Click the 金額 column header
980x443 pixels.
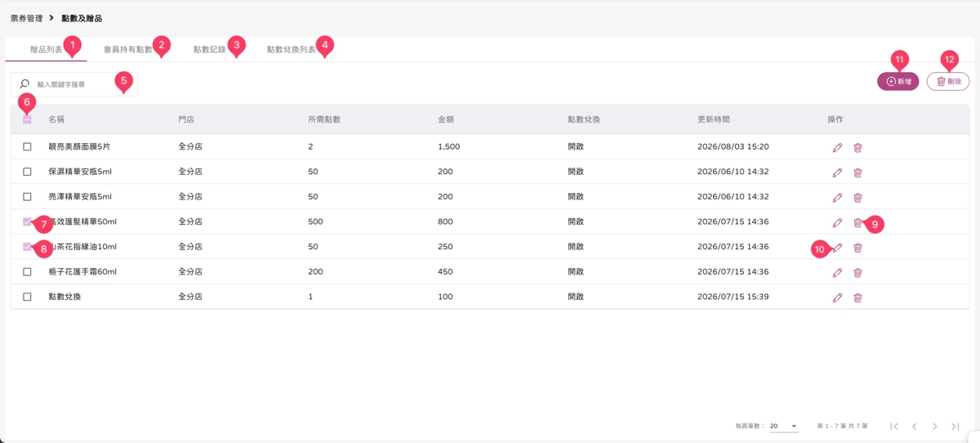(x=446, y=119)
